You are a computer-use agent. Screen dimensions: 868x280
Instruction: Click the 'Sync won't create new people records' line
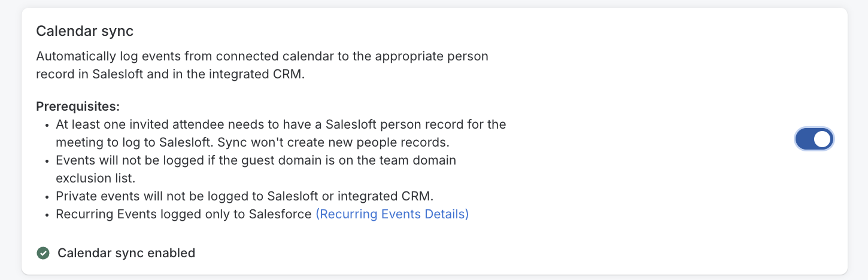(252, 143)
